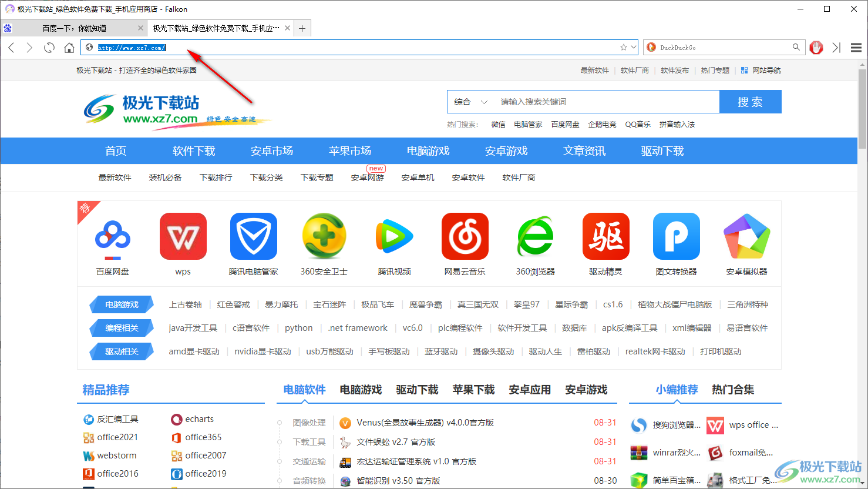Open the 下载排行 sub-navigation link
The height and width of the screenshot is (489, 868).
pyautogui.click(x=216, y=177)
